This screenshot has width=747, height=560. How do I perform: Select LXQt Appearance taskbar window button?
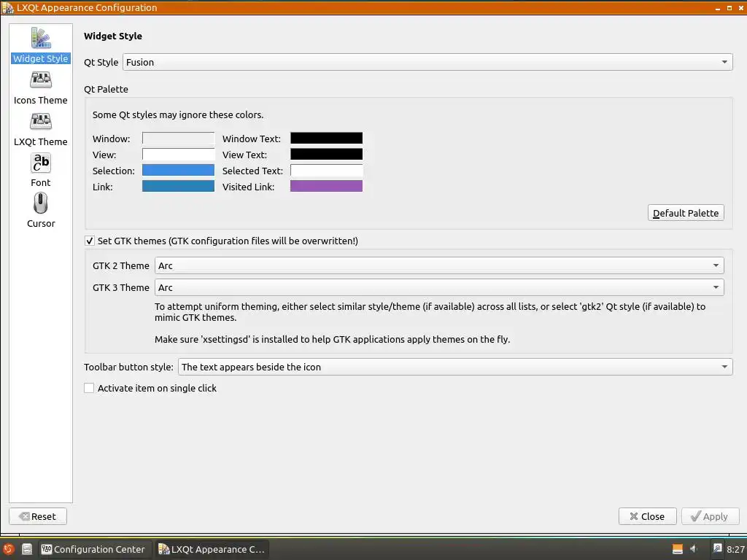(x=212, y=549)
